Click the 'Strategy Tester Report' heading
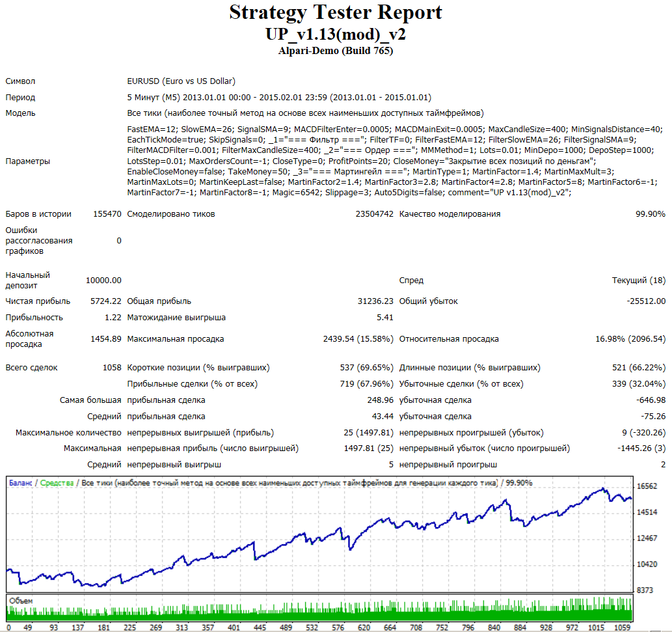The image size is (672, 632). [x=336, y=12]
